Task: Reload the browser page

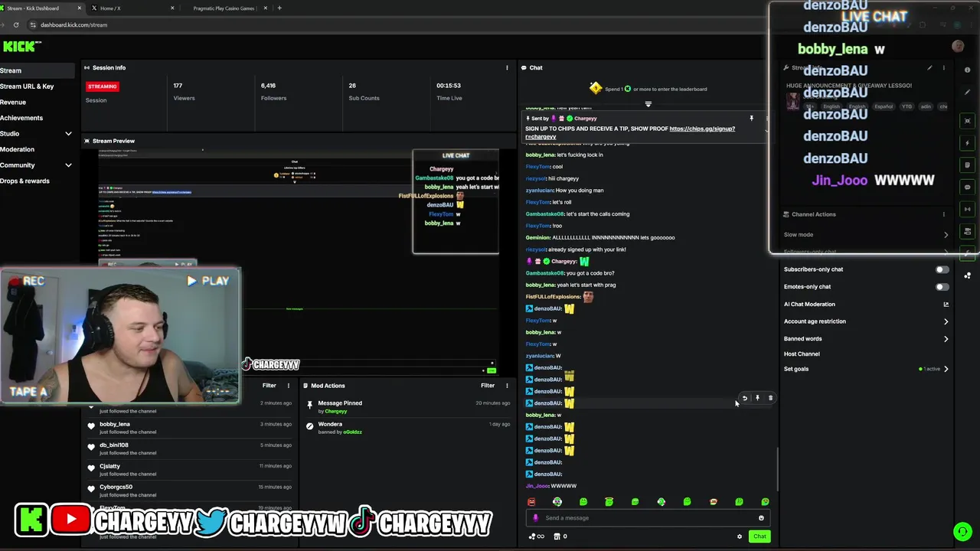Action: 16,24
